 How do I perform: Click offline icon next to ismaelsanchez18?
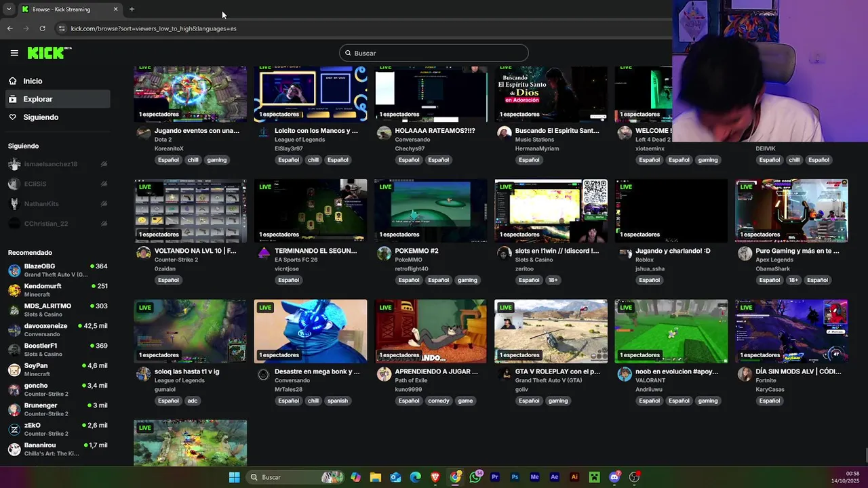pyautogui.click(x=104, y=164)
